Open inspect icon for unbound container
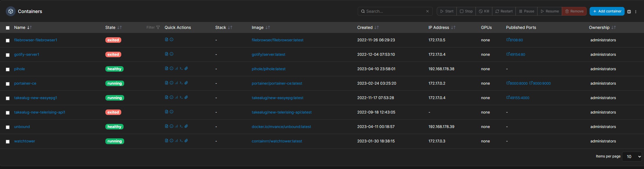 click(x=171, y=126)
